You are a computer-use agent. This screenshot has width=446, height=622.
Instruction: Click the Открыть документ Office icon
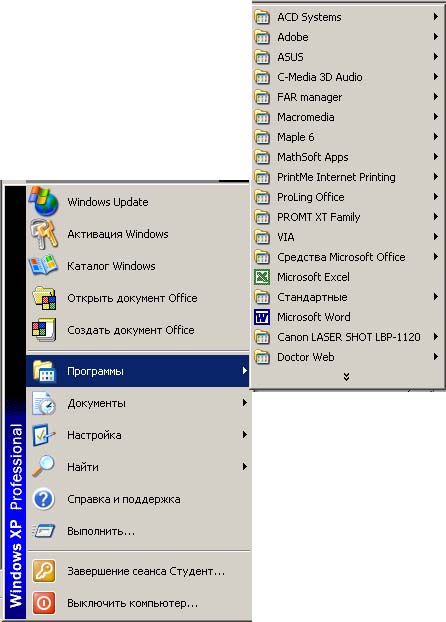click(x=44, y=298)
